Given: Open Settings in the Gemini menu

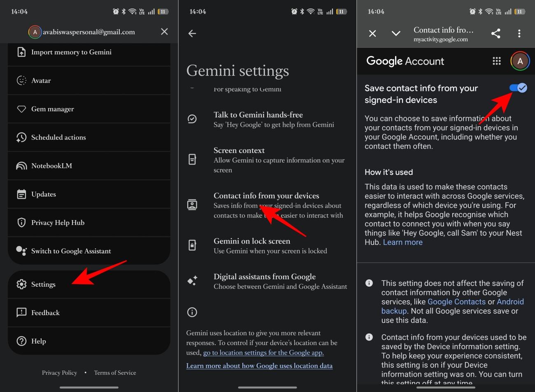Looking at the screenshot, I should (89, 284).
